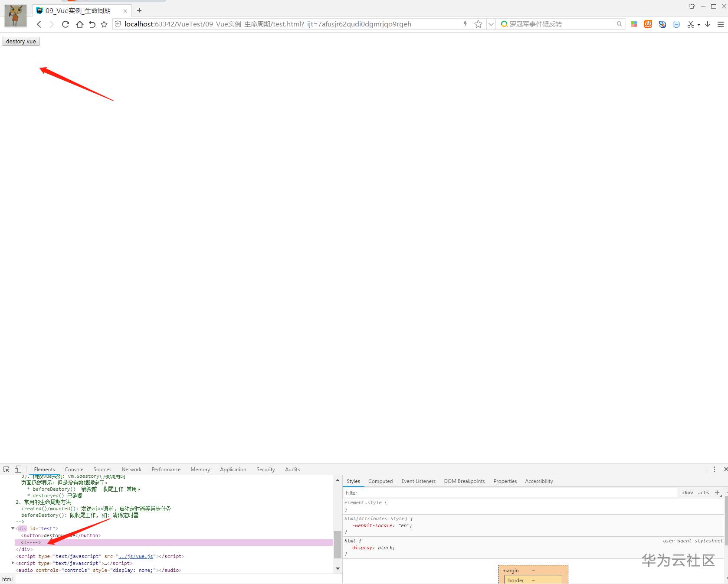Viewport: 728px width, 584px height.
Task: Select the Styles sidebar tab
Action: point(353,481)
